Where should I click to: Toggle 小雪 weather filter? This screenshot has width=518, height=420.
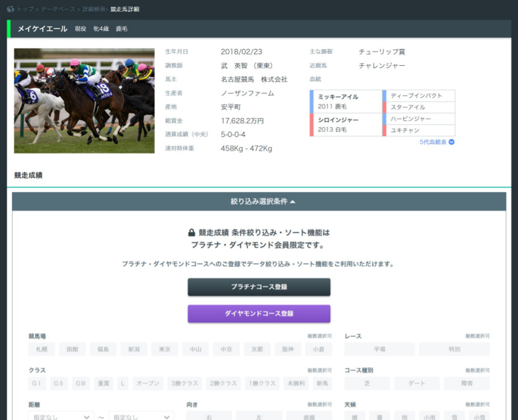[x=479, y=416]
